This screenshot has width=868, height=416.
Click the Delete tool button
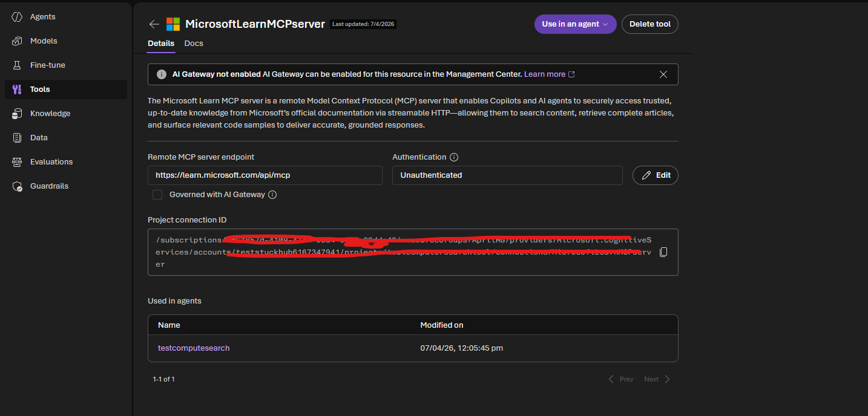click(x=650, y=24)
